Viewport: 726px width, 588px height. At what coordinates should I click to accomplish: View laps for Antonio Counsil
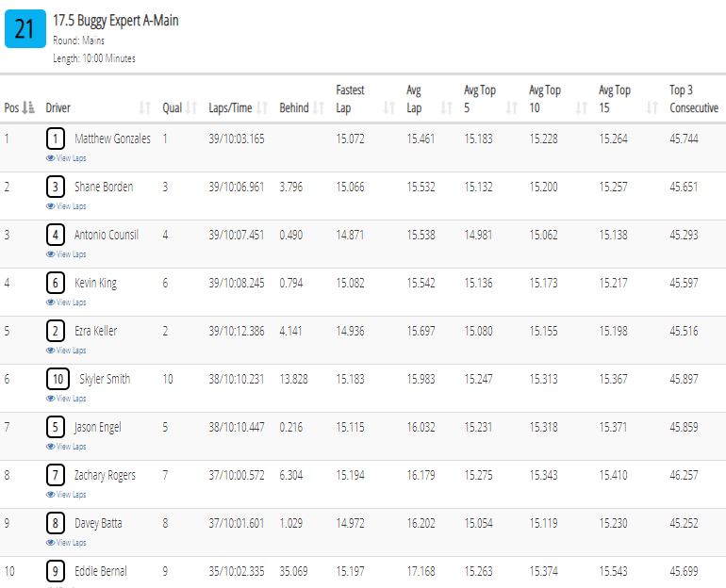point(66,254)
